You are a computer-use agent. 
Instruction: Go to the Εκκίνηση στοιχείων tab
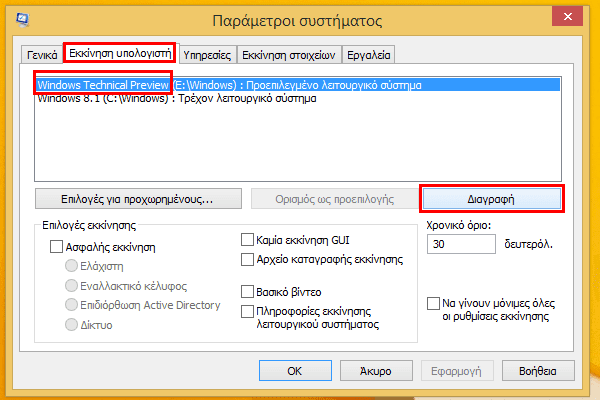coord(289,55)
